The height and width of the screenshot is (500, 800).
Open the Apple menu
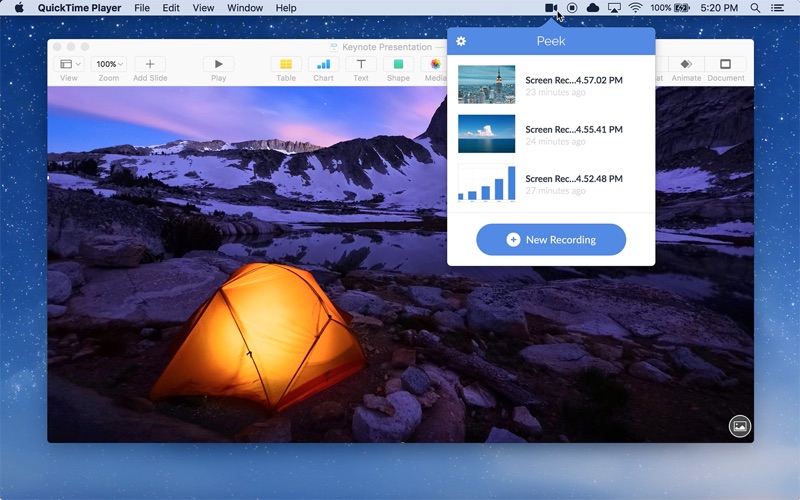point(19,8)
